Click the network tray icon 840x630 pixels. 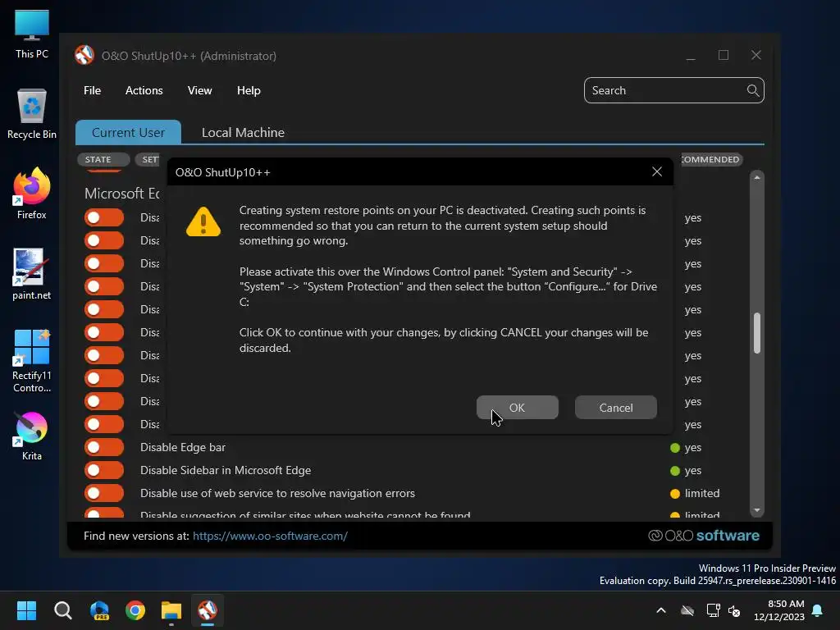713,610
